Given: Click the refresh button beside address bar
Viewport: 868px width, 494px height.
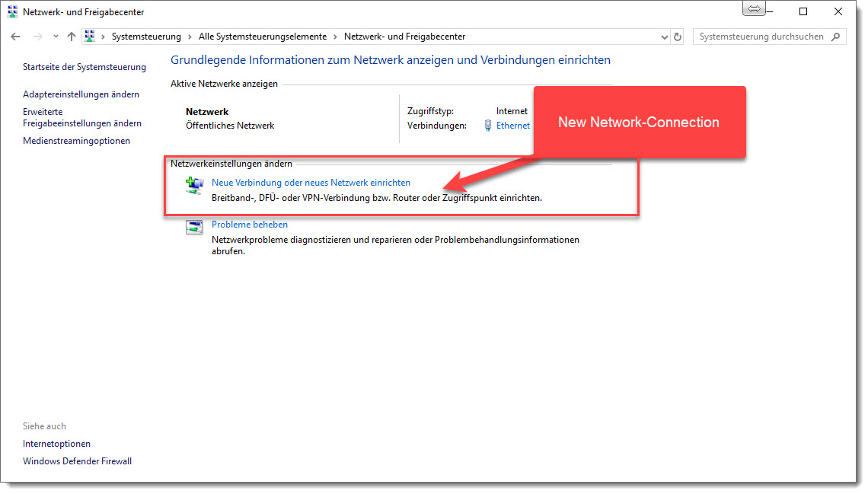Looking at the screenshot, I should click(x=678, y=37).
